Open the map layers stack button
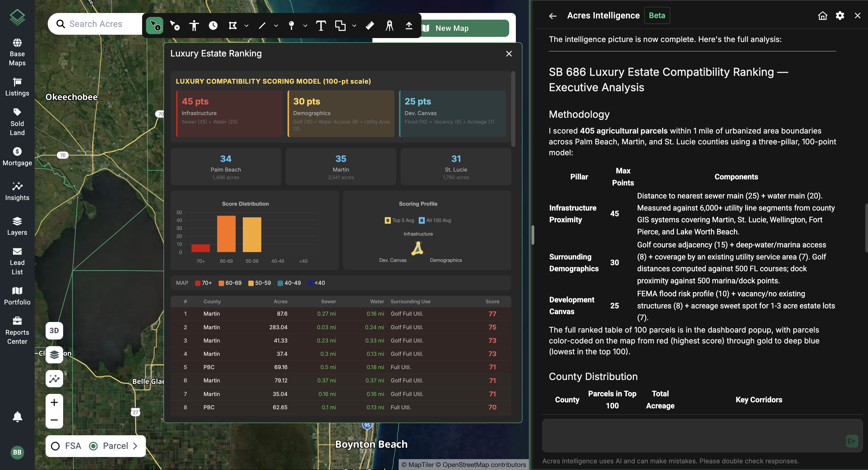 coord(54,354)
